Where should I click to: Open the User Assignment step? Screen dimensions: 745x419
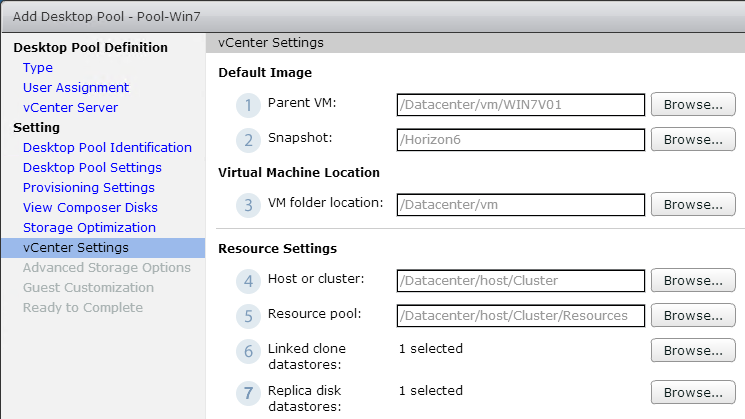click(x=76, y=87)
